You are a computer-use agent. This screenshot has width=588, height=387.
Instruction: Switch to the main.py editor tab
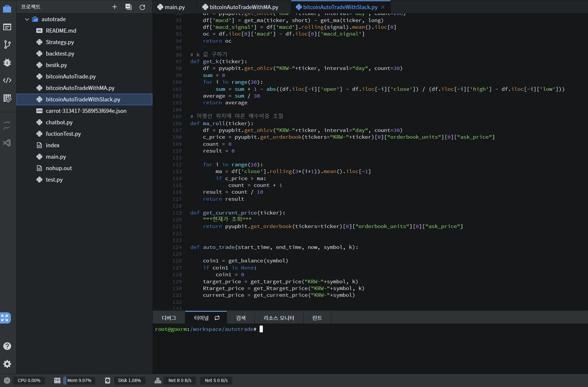175,7
